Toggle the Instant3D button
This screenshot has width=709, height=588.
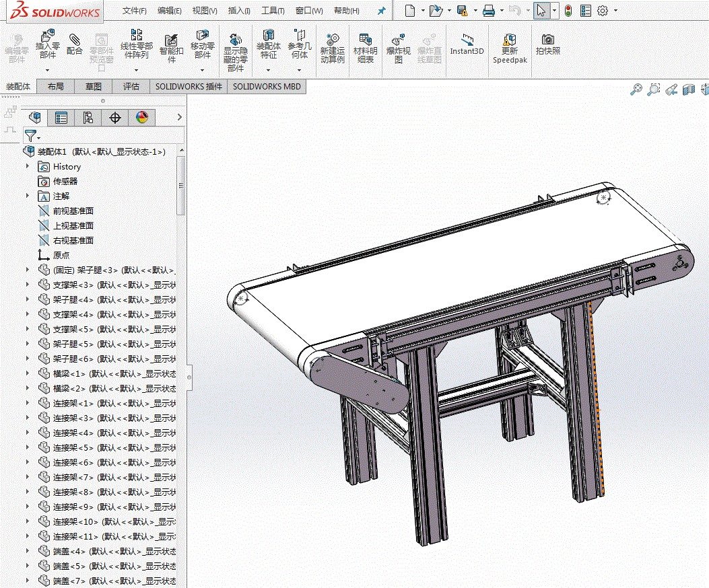(467, 44)
